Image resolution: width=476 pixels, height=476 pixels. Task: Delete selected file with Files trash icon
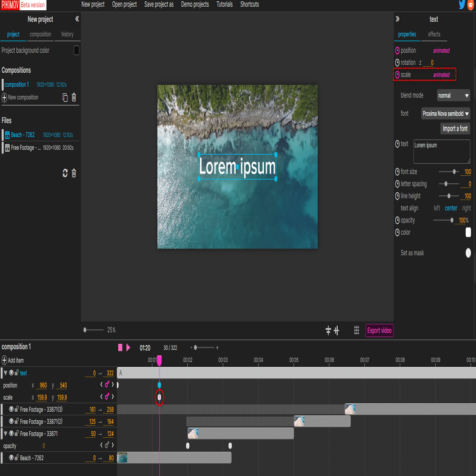tap(74, 173)
